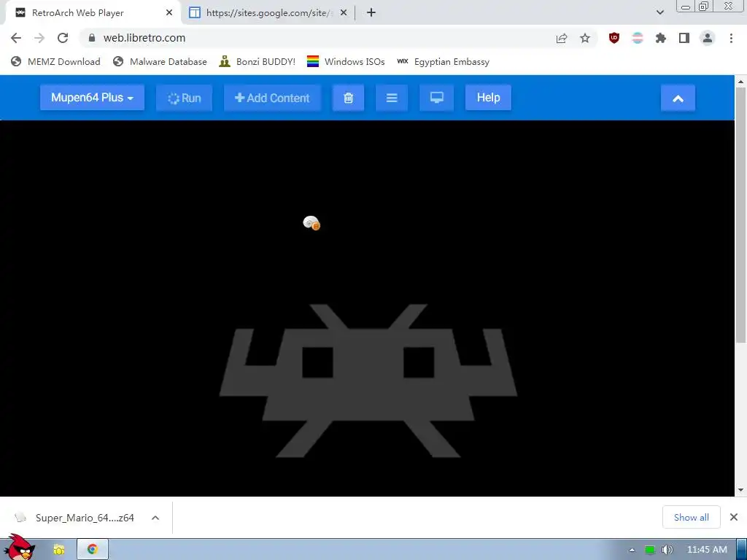Open the profile avatar menu
This screenshot has width=747, height=560.
click(x=708, y=38)
